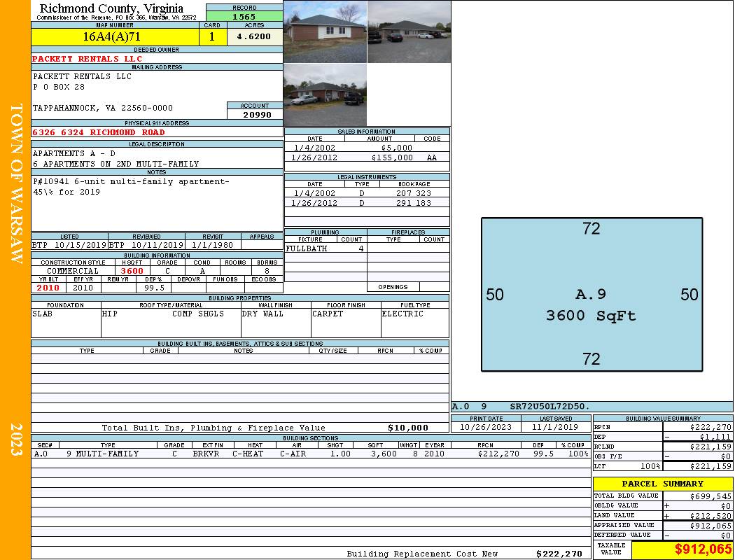Click the green record number 1565
Image resolution: width=735 pixels, height=560 pixels.
point(244,16)
